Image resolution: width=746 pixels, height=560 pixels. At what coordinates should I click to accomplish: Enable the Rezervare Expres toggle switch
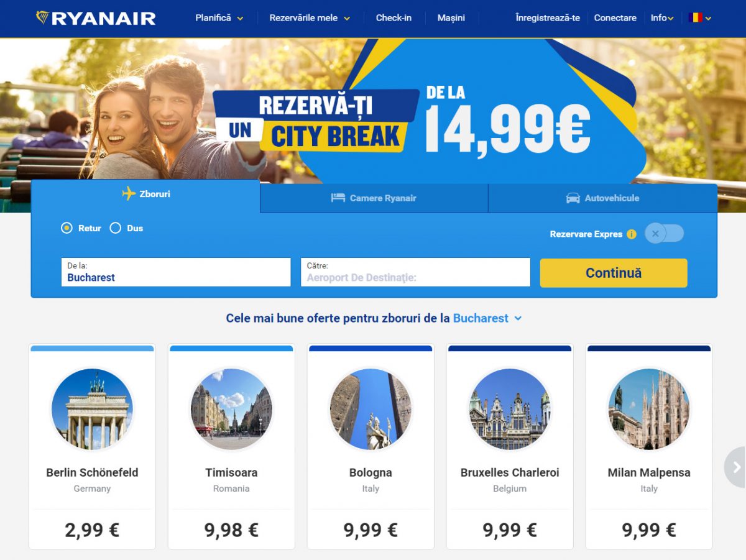click(x=664, y=234)
